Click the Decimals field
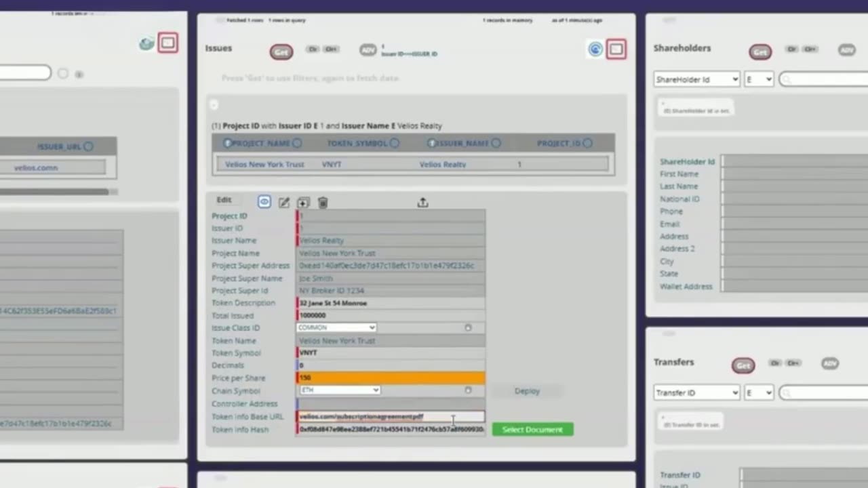The image size is (868, 488). click(391, 365)
